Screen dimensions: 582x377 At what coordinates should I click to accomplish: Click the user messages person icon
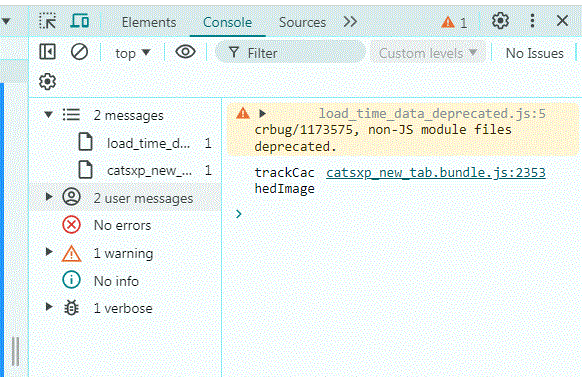coord(71,197)
